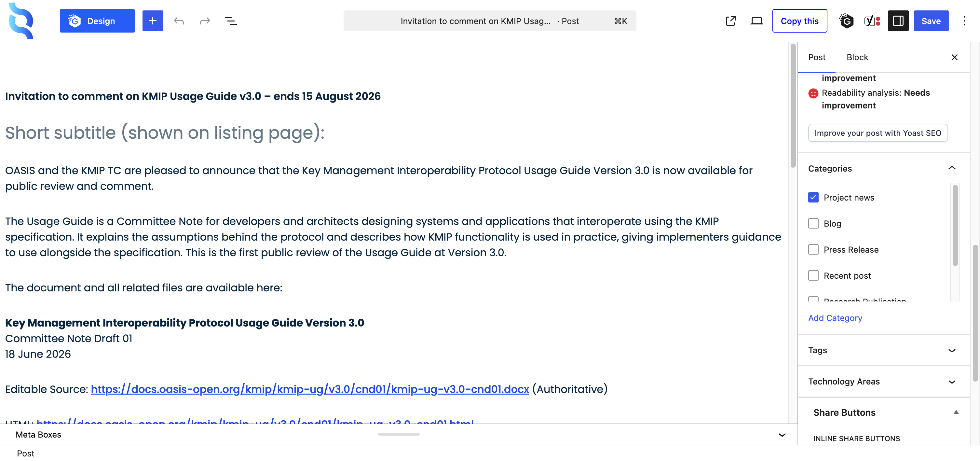Click the Copy this button
This screenshot has width=980, height=461.
[799, 21]
